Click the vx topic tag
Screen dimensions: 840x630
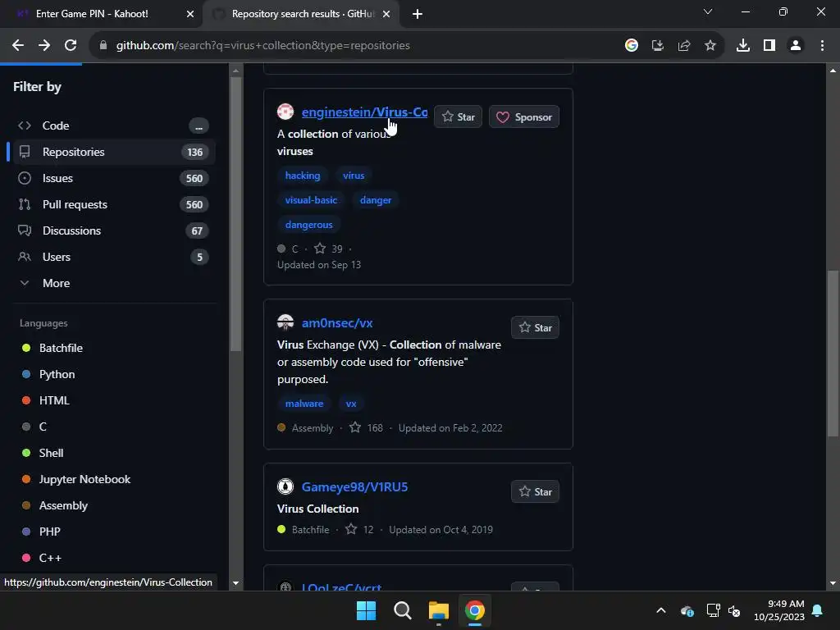pyautogui.click(x=351, y=404)
